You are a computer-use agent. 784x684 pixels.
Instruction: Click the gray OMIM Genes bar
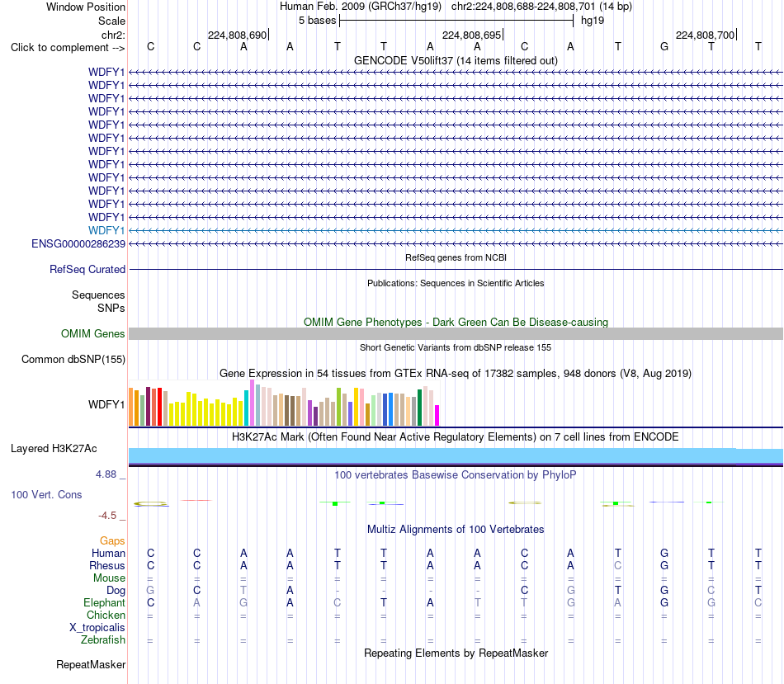(456, 333)
